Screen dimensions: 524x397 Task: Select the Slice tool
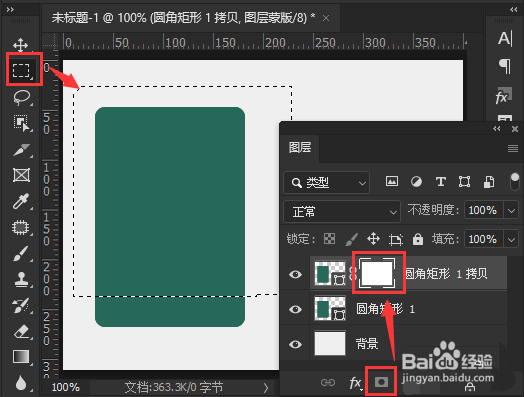(x=22, y=150)
